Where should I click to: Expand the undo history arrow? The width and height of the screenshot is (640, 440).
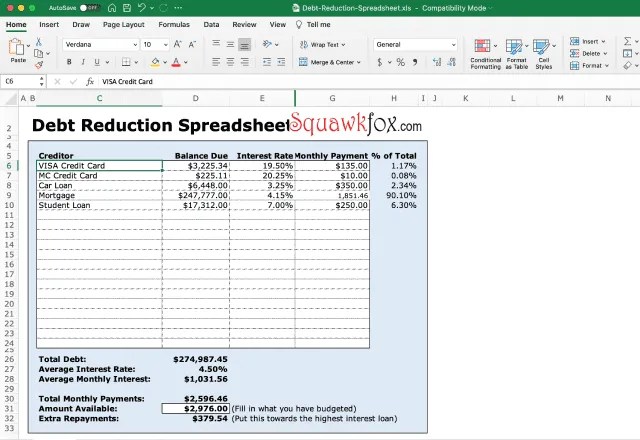coord(152,8)
